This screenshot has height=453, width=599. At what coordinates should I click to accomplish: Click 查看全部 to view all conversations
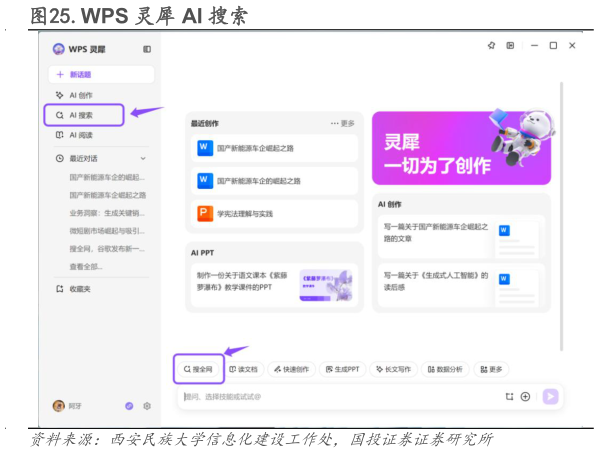pyautogui.click(x=86, y=267)
